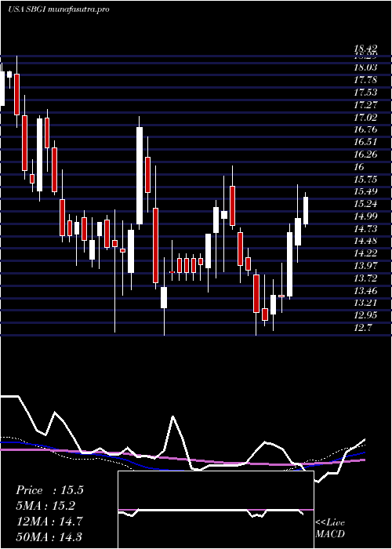Click the 17.02 price axis label
The height and width of the screenshot is (549, 392).
coord(365,117)
